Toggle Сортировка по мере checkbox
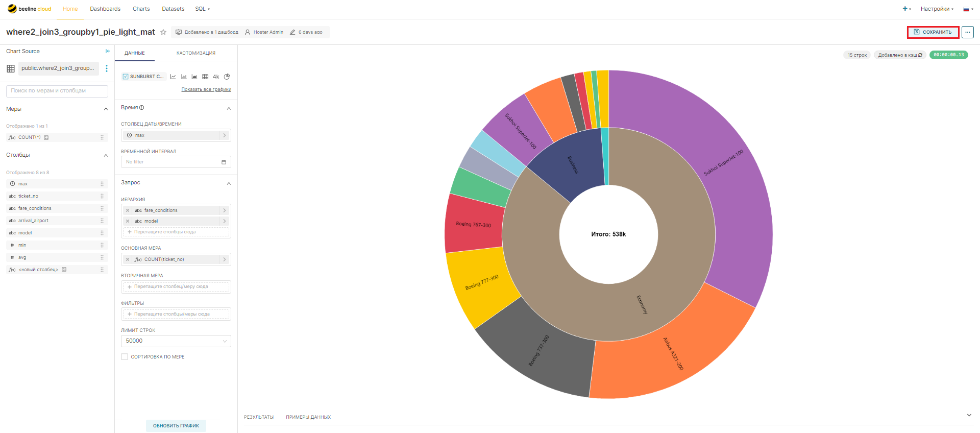The width and height of the screenshot is (980, 433). coord(125,357)
